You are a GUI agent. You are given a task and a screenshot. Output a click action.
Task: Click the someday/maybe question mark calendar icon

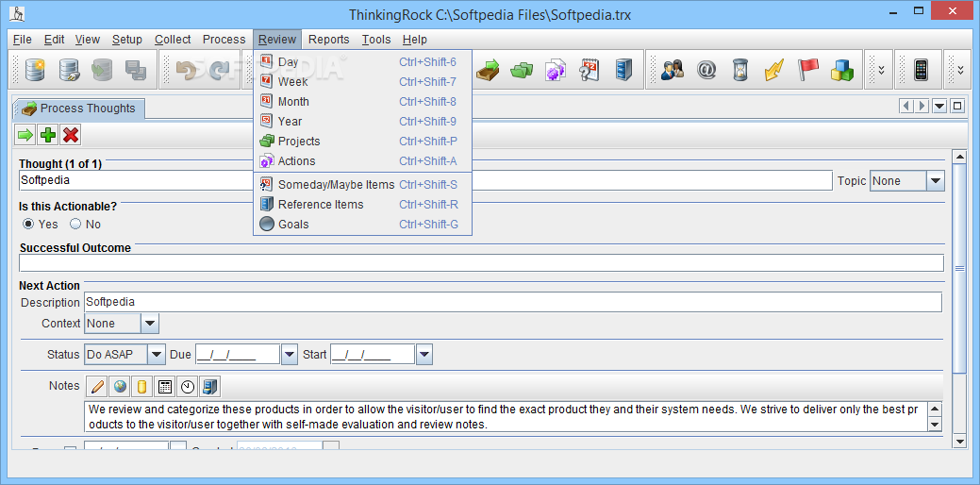coord(590,70)
